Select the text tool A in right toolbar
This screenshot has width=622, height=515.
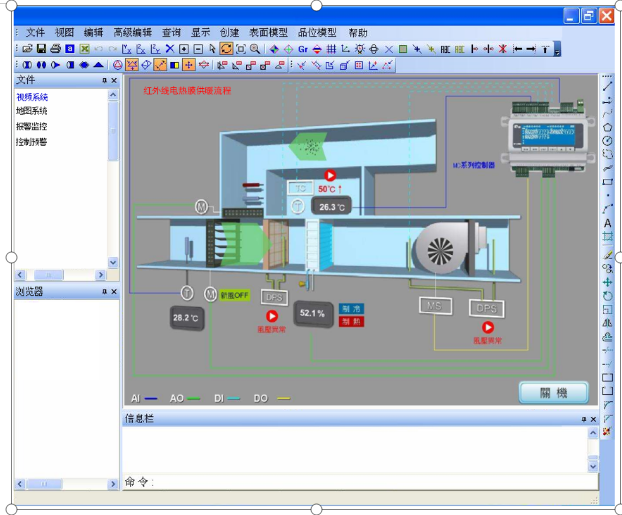(607, 224)
